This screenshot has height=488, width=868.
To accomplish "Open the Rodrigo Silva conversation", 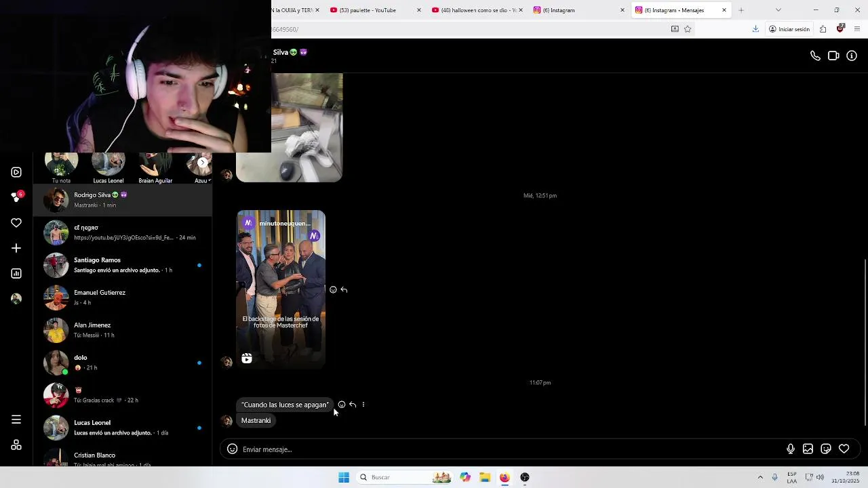I will tap(123, 200).
